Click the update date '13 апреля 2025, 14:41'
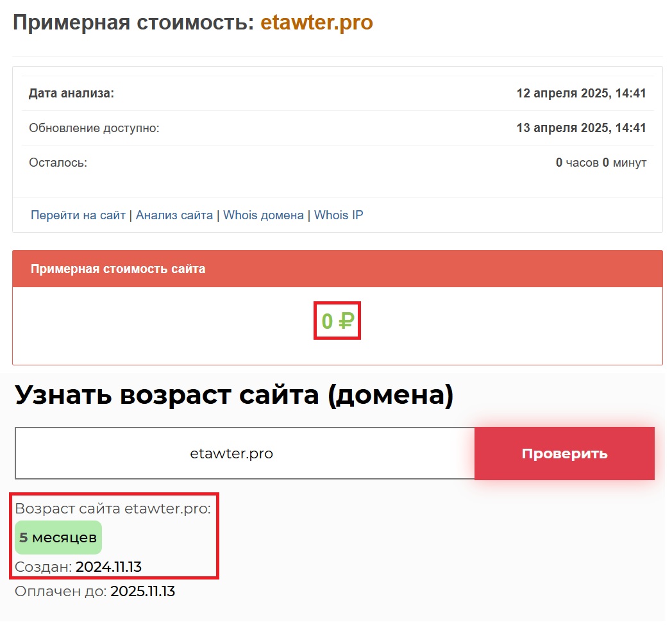 pos(581,128)
